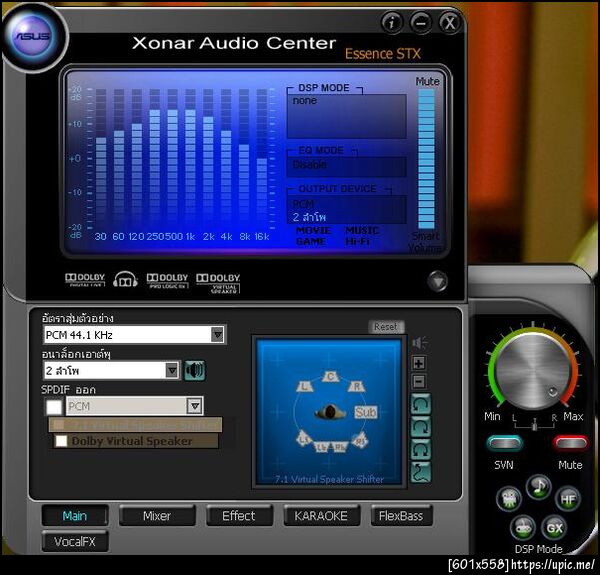
Task: Collapse panel with the round down-arrow button
Action: [437, 282]
